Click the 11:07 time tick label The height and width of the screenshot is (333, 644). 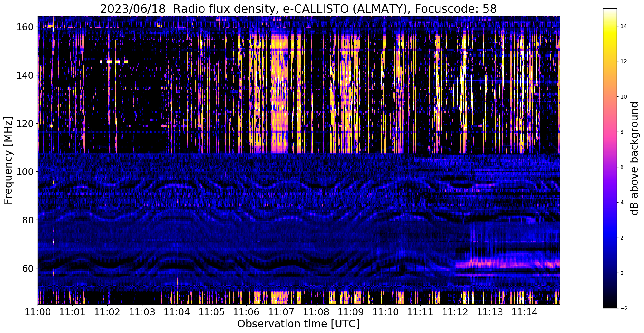(x=281, y=311)
